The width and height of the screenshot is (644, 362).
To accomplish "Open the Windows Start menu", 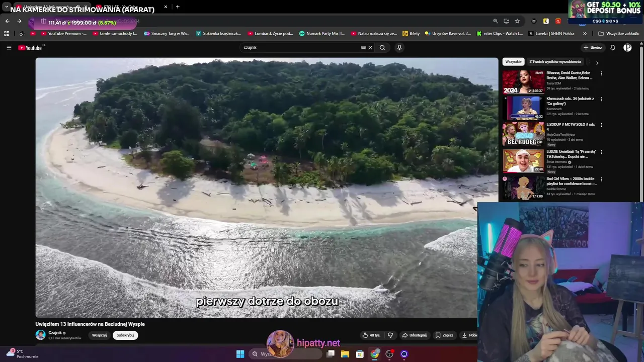I will pos(240,354).
